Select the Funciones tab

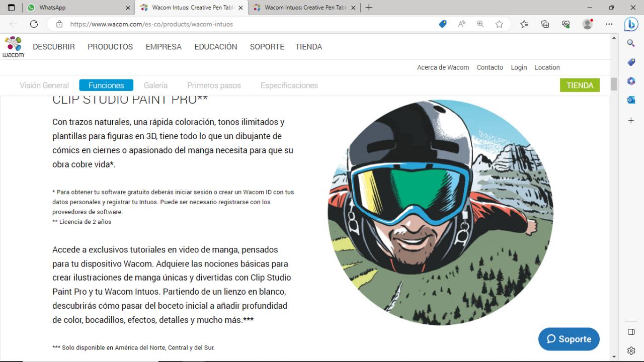tap(106, 85)
